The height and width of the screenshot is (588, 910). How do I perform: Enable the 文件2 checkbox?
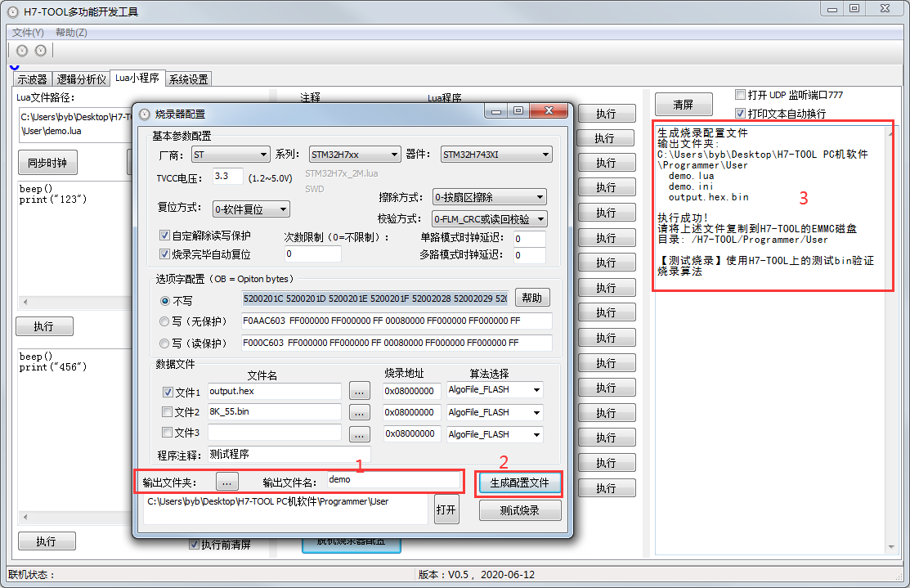click(x=167, y=411)
